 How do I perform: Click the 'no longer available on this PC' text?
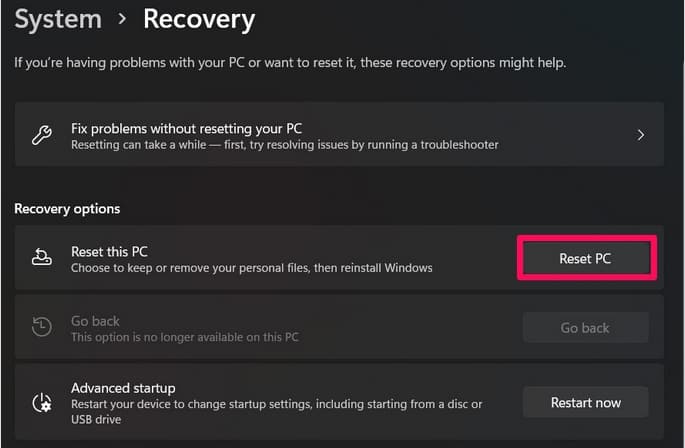185,337
